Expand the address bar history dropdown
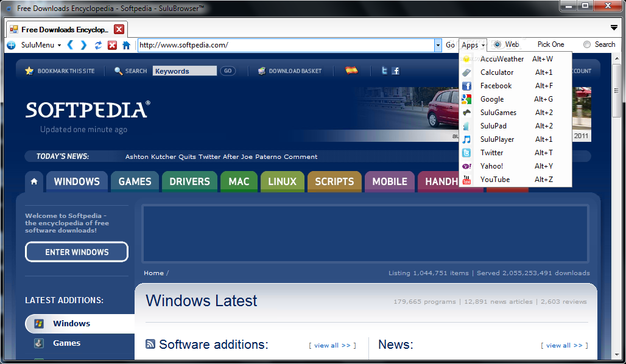 click(x=438, y=45)
